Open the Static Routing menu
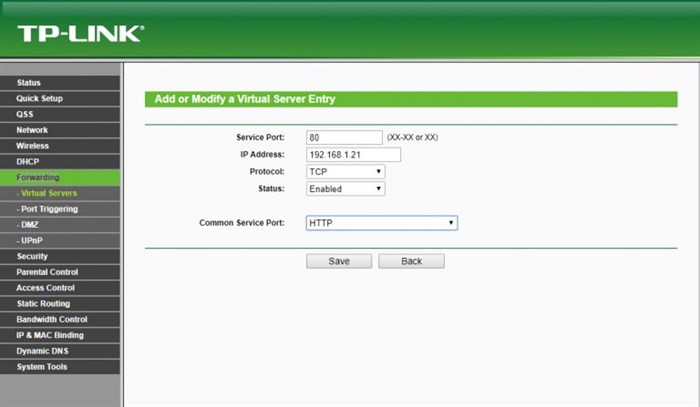 60,303
